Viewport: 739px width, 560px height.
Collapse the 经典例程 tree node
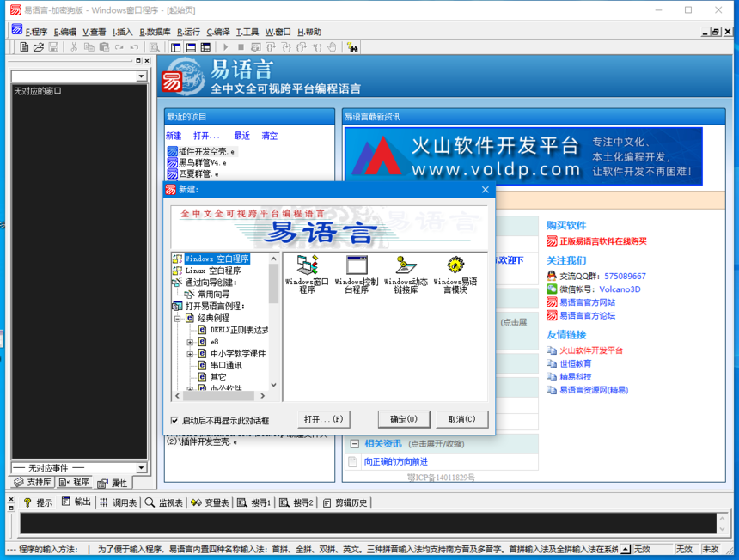point(178,319)
